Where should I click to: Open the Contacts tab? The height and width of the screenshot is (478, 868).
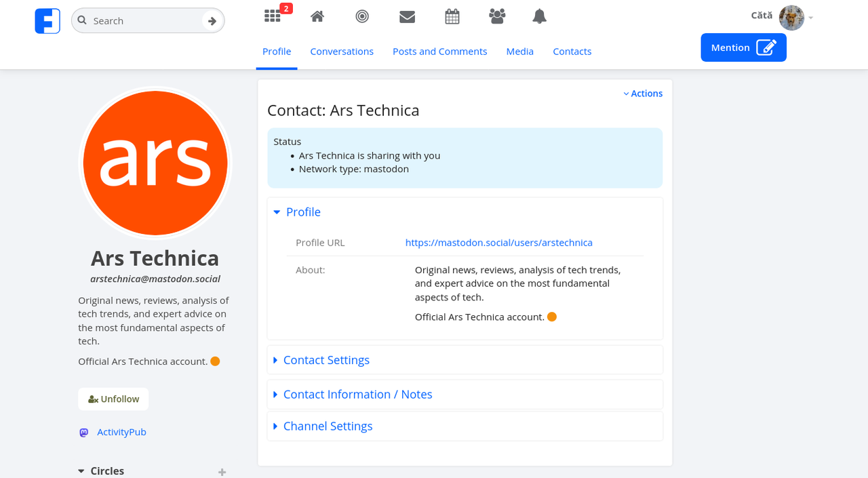(x=572, y=52)
